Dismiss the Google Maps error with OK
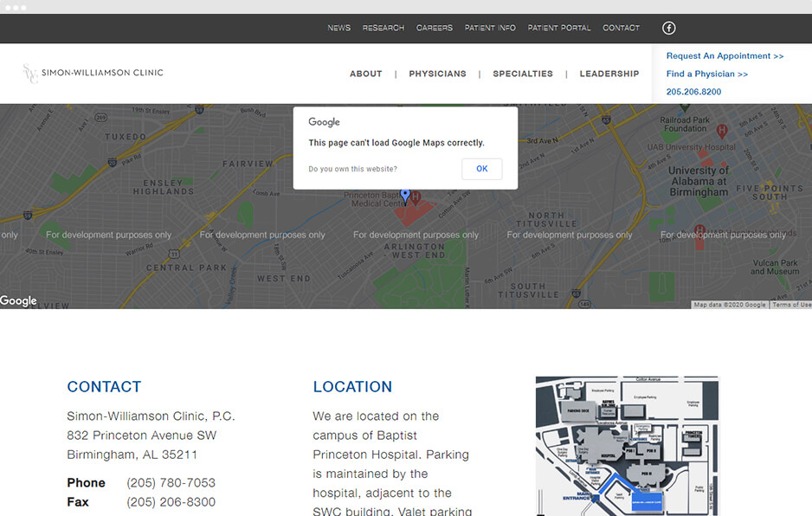 (482, 169)
